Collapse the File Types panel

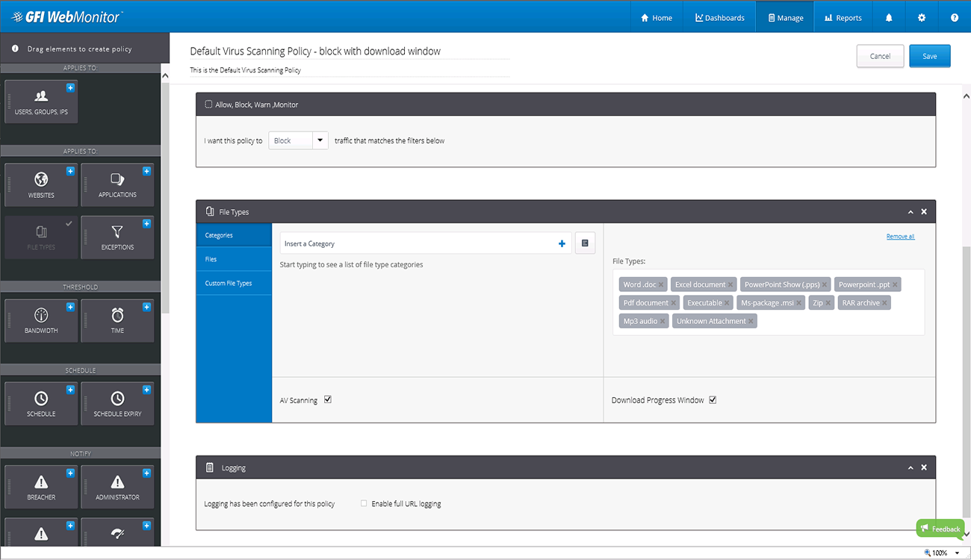coord(910,212)
